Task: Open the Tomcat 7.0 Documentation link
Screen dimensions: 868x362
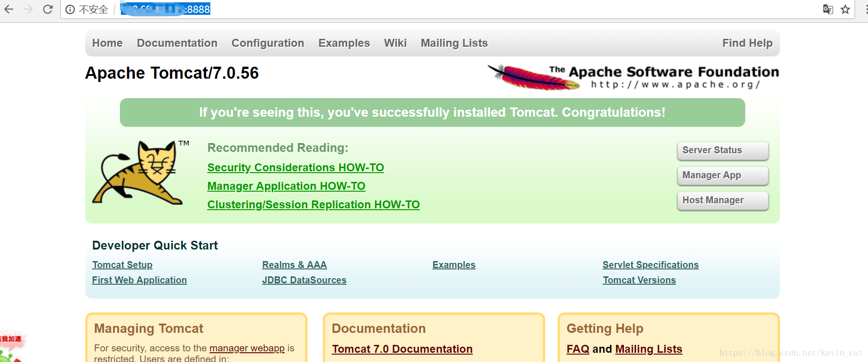Action: pyautogui.click(x=402, y=349)
